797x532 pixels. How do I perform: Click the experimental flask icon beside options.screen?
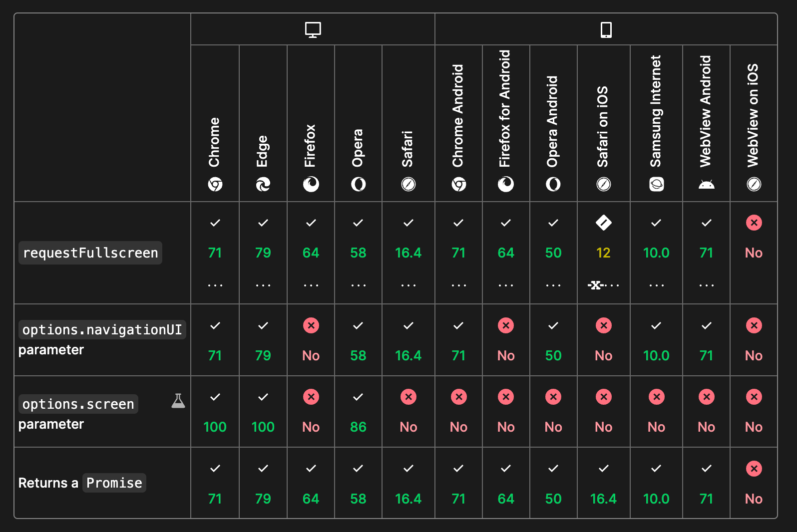click(x=178, y=401)
